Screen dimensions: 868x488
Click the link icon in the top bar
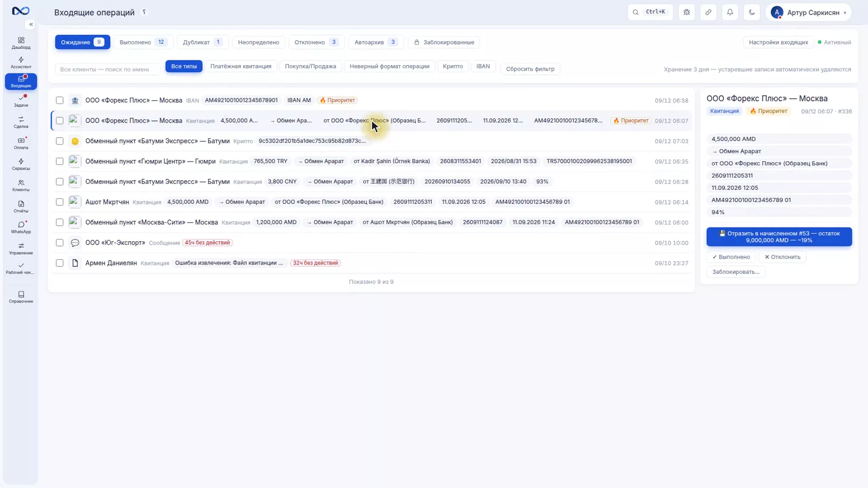708,12
